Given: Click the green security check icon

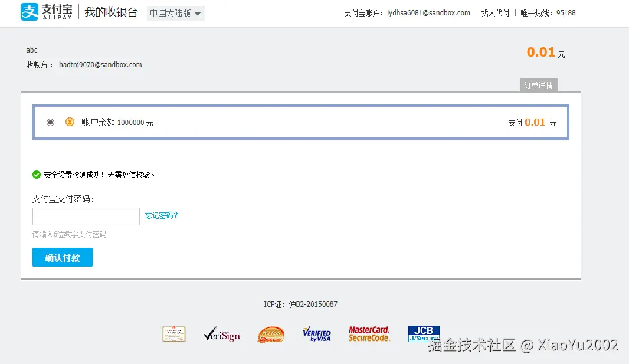Looking at the screenshot, I should [37, 175].
